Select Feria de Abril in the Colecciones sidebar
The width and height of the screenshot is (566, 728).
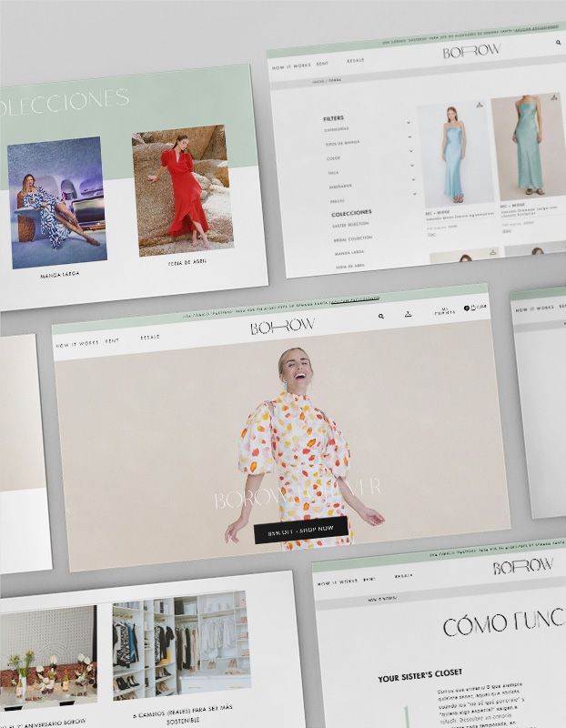349,267
